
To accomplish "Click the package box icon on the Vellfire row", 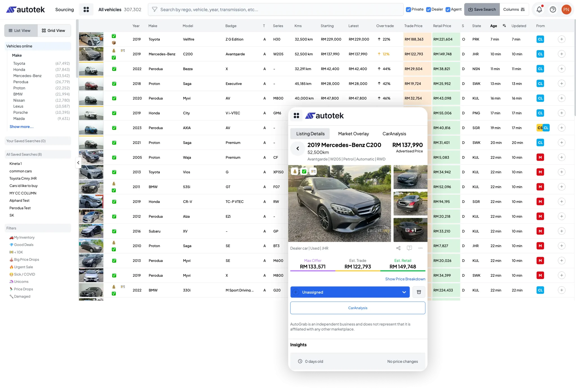I will click(x=114, y=42).
